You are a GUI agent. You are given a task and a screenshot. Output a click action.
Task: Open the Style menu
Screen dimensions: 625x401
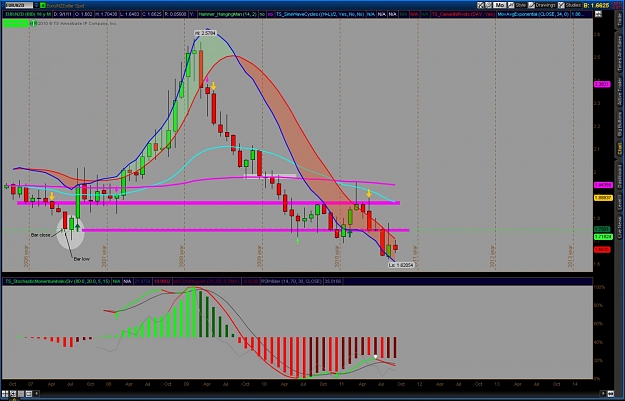521,5
